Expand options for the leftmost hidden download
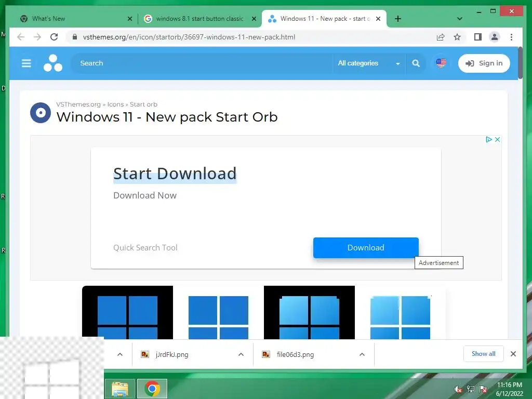The width and height of the screenshot is (532, 399). [120, 354]
